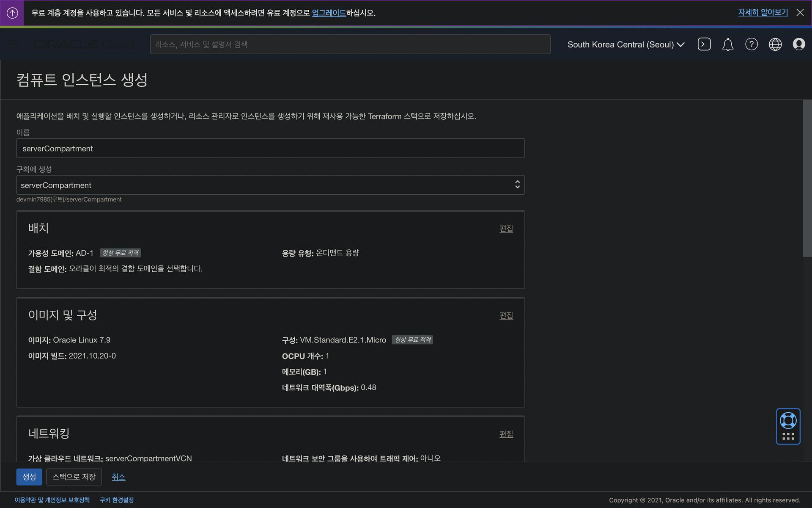This screenshot has height=508, width=812.
Task: Expand the South Korea Central region selector
Action: (x=625, y=44)
